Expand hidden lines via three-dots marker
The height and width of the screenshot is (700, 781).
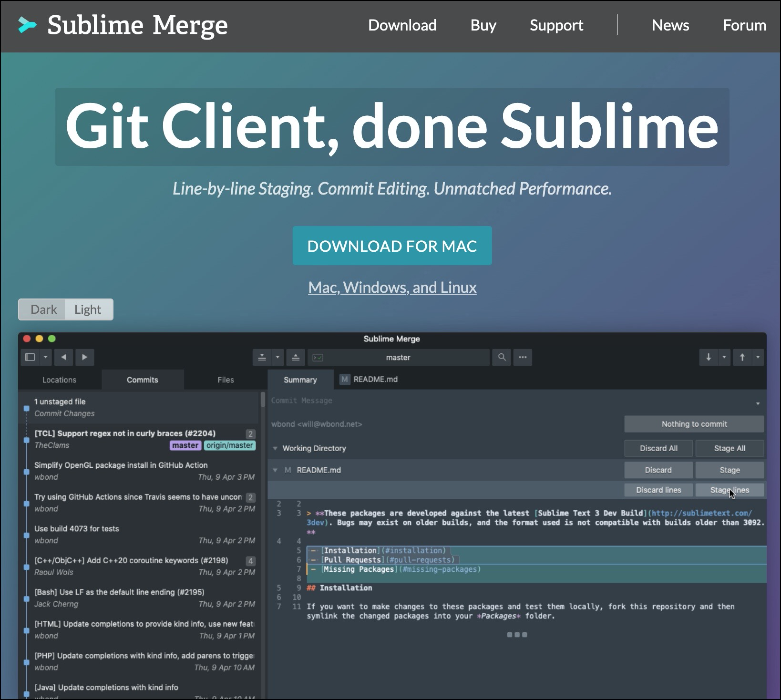pyautogui.click(x=517, y=635)
